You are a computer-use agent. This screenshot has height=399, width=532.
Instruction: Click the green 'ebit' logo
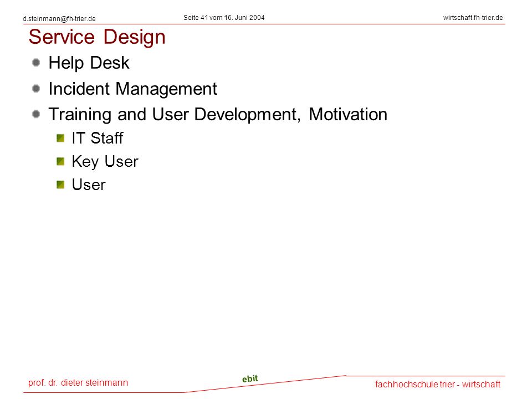250,378
